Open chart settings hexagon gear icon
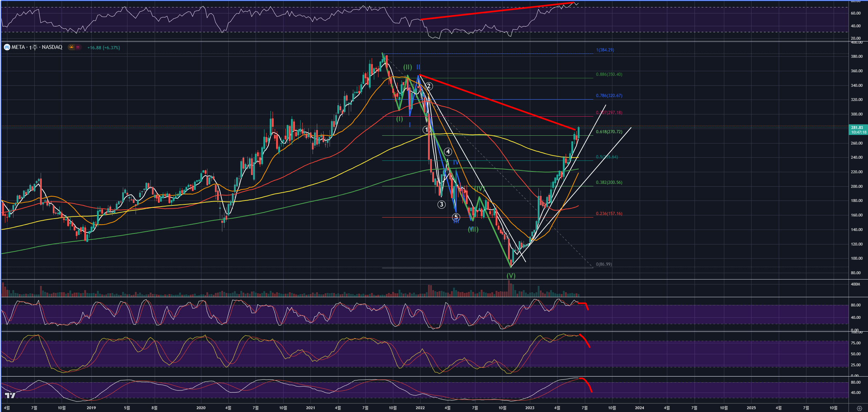868x412 pixels. (859, 408)
